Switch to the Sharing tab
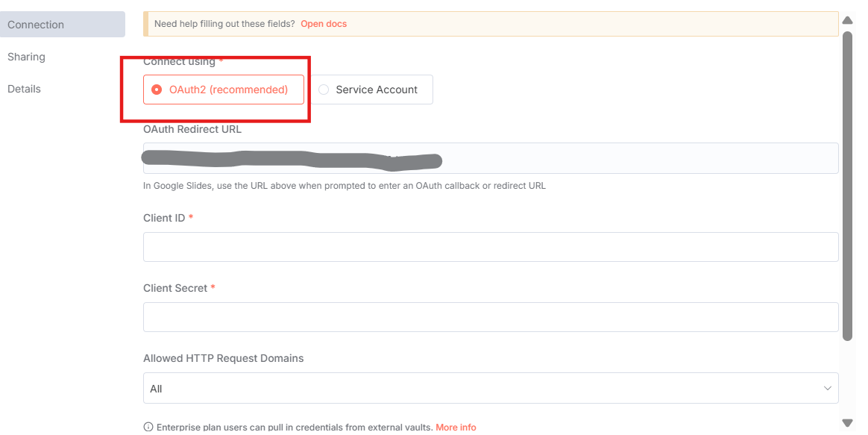Viewport: 868px width, 435px height. click(x=26, y=57)
